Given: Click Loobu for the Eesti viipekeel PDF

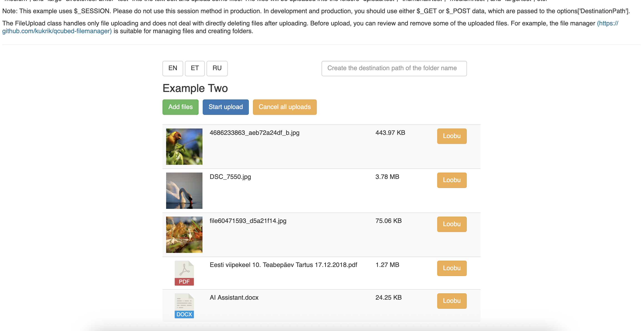Looking at the screenshot, I should click(452, 268).
